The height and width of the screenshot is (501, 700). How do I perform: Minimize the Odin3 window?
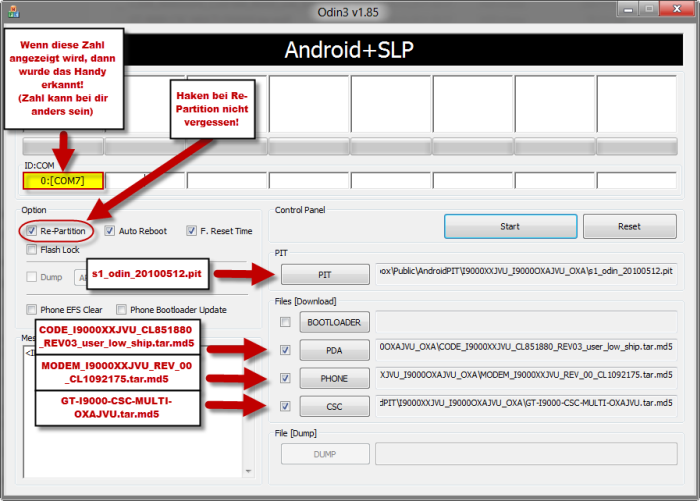[628, 10]
